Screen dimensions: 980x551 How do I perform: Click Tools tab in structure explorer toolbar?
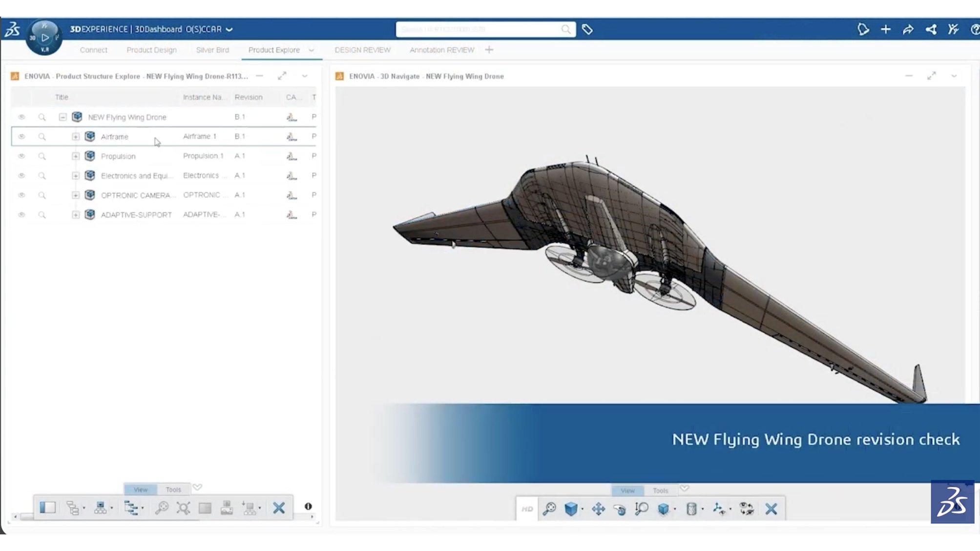(173, 489)
